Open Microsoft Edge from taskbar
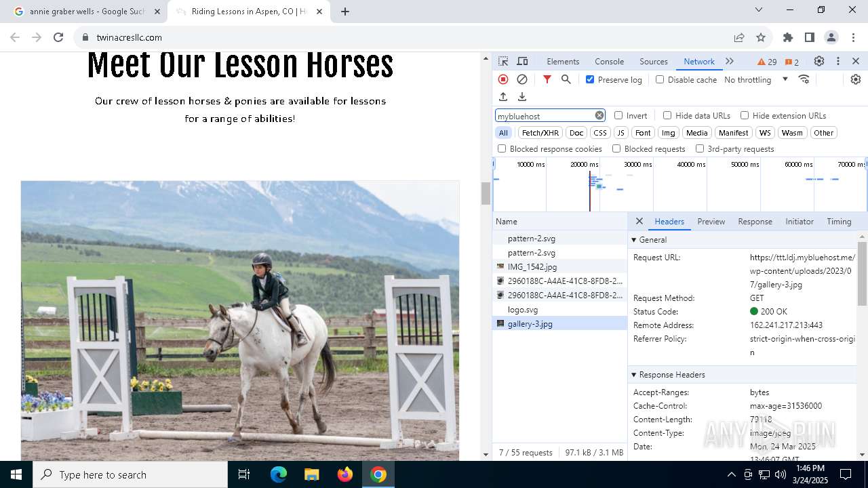 pyautogui.click(x=279, y=474)
